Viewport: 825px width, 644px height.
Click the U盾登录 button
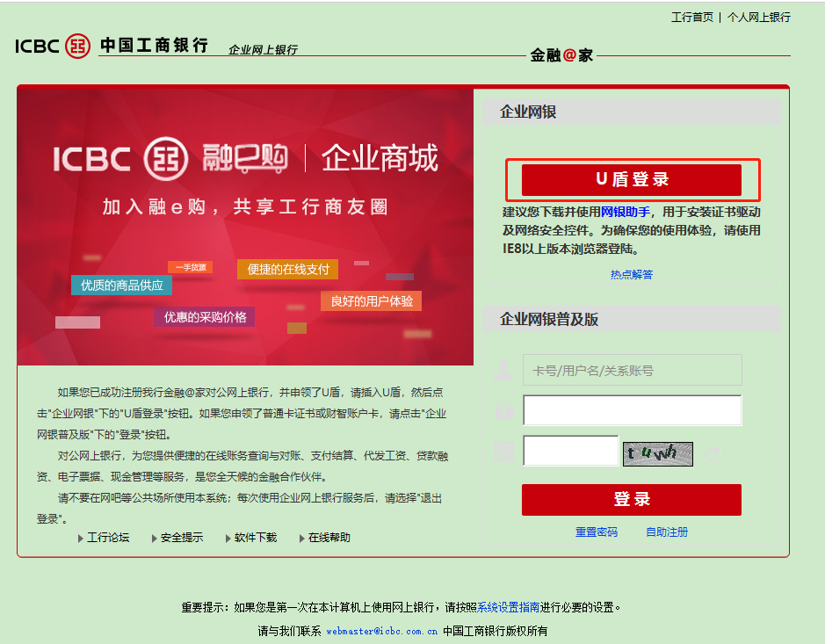[632, 179]
